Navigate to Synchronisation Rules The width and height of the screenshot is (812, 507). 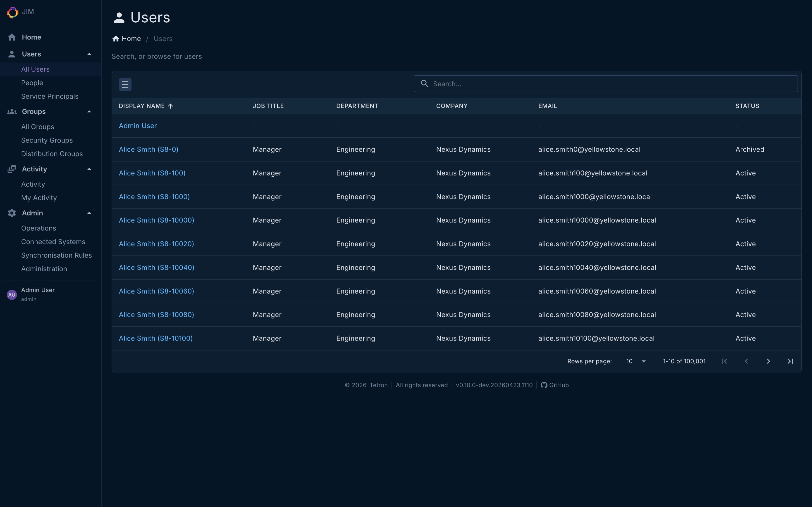pyautogui.click(x=56, y=255)
